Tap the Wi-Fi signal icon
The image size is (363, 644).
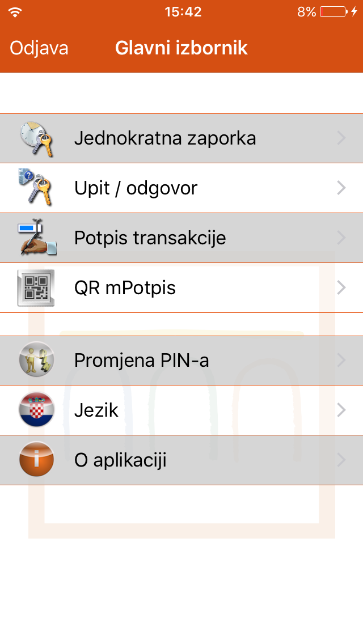click(x=15, y=12)
